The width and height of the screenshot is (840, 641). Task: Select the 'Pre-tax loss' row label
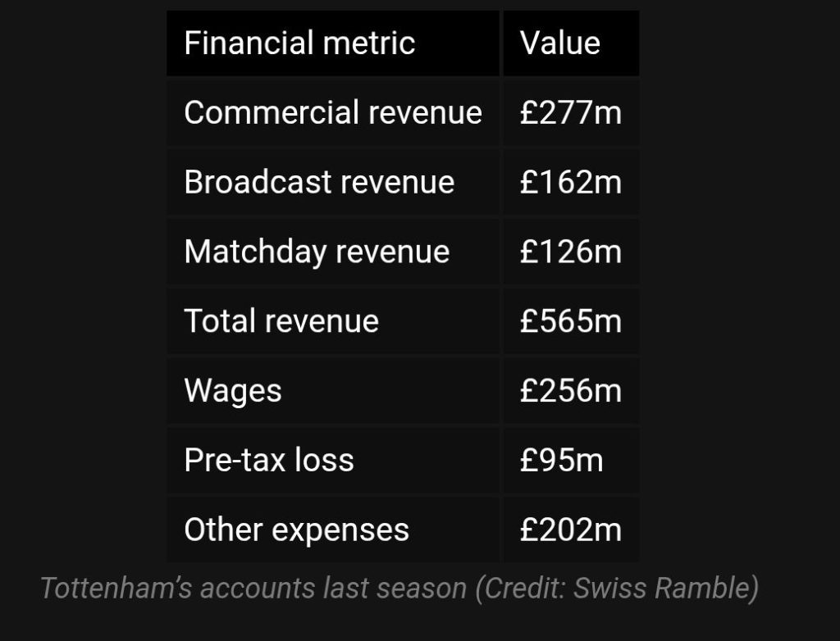point(269,460)
